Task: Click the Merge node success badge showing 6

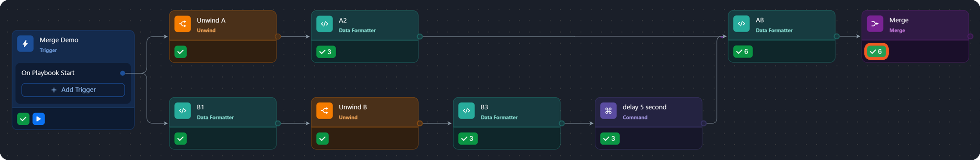Action: (876, 52)
